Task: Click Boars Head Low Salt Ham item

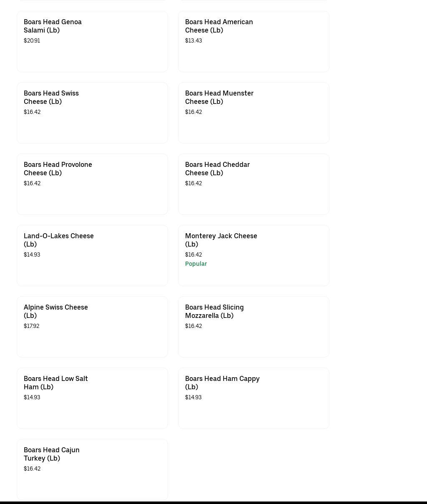Action: click(92, 398)
